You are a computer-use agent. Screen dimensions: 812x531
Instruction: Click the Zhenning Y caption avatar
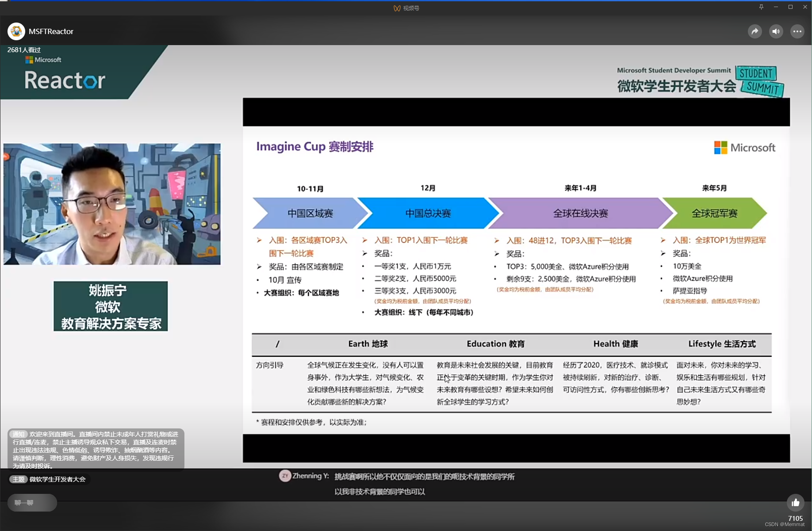[x=285, y=476]
